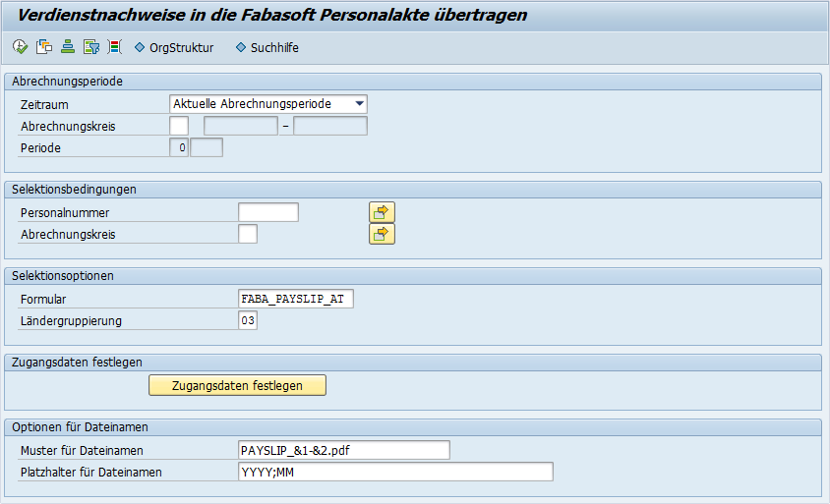Click the green stacked-bars toolbar icon
The width and height of the screenshot is (830, 504).
point(68,46)
